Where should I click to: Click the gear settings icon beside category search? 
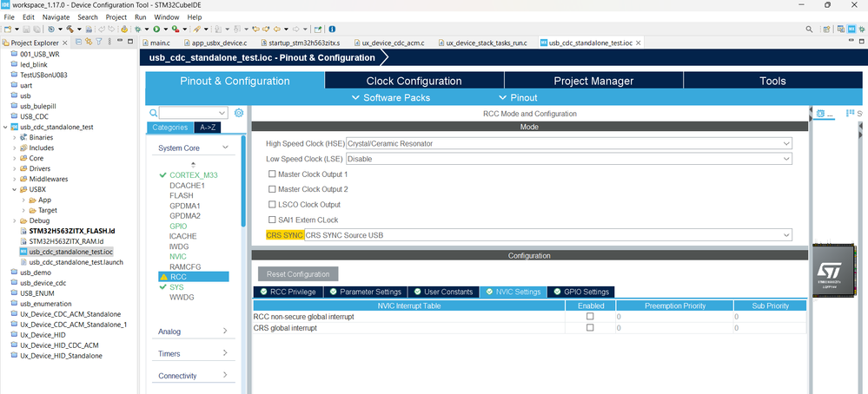click(x=239, y=113)
